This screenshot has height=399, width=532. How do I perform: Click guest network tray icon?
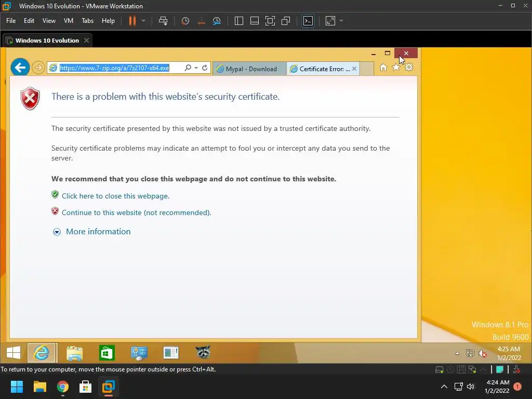[x=470, y=353]
